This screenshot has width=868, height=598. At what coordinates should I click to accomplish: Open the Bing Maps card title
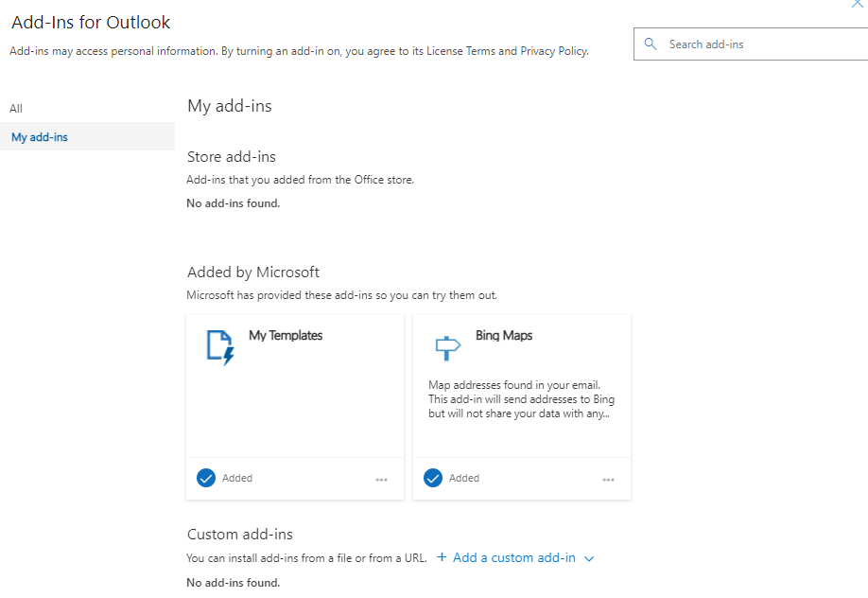(x=504, y=335)
